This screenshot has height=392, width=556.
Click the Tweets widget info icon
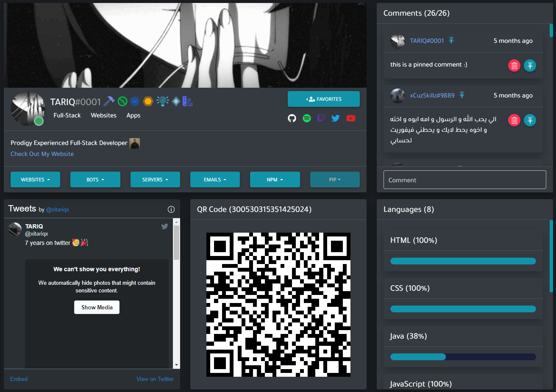point(171,209)
